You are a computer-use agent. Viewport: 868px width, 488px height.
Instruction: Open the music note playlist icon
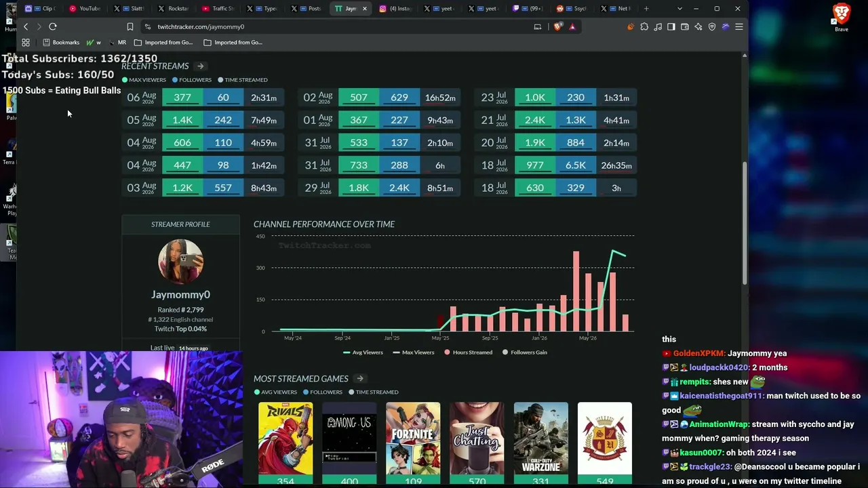click(x=658, y=26)
